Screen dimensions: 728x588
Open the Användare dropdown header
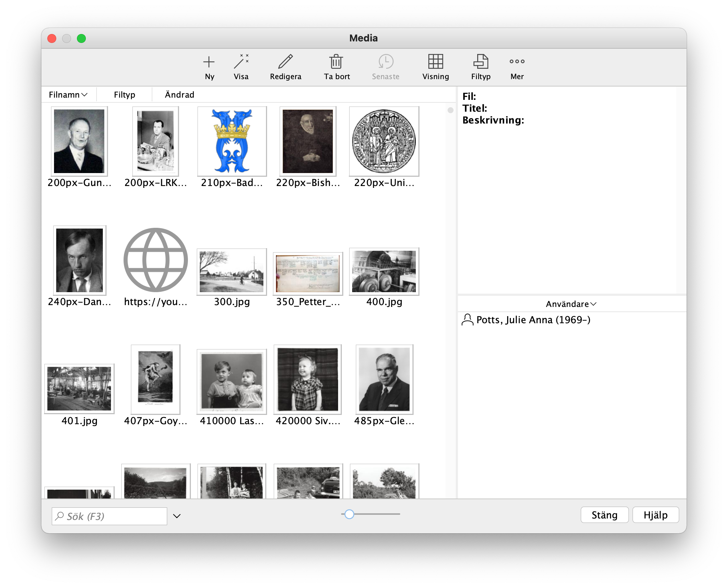click(x=571, y=304)
